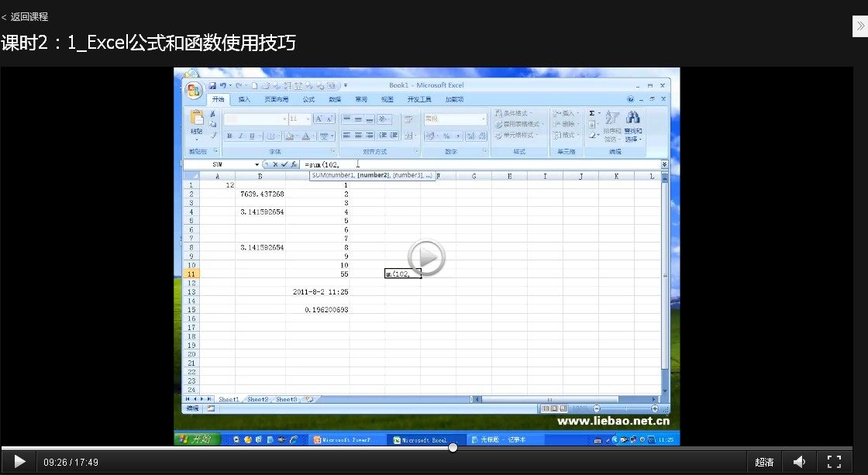Image resolution: width=868 pixels, height=475 pixels.
Task: Click the Font Color A icon
Action: [305, 136]
